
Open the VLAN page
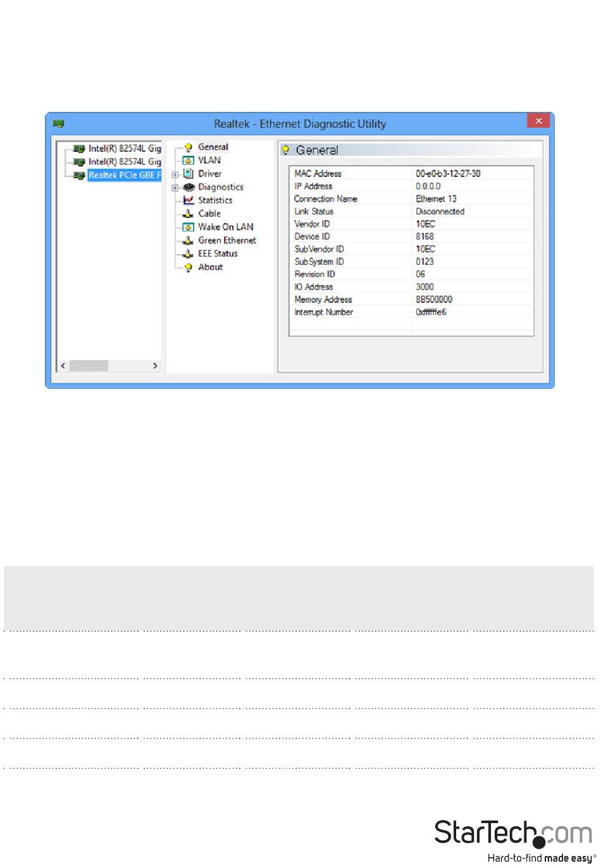pyautogui.click(x=209, y=161)
